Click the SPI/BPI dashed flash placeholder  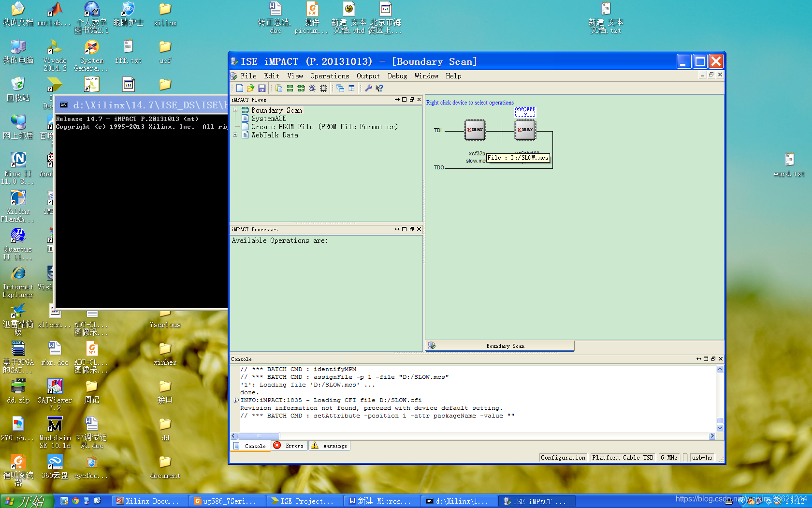[525, 112]
